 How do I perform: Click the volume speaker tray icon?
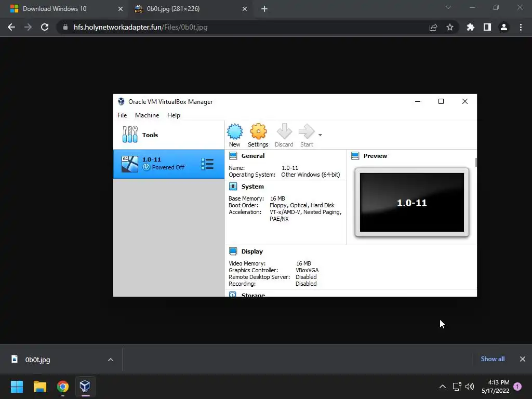click(470, 387)
